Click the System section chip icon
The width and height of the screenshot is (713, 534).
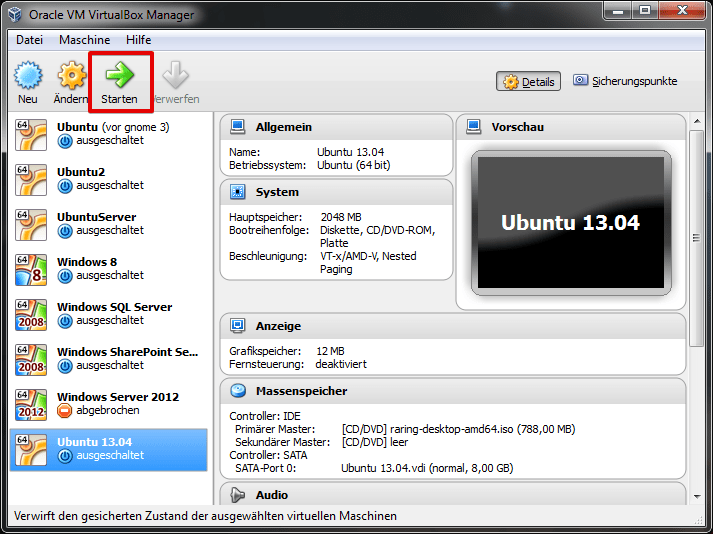click(x=237, y=192)
